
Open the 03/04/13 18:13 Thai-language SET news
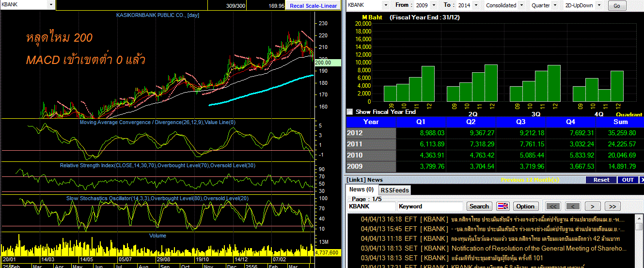tap(452, 258)
